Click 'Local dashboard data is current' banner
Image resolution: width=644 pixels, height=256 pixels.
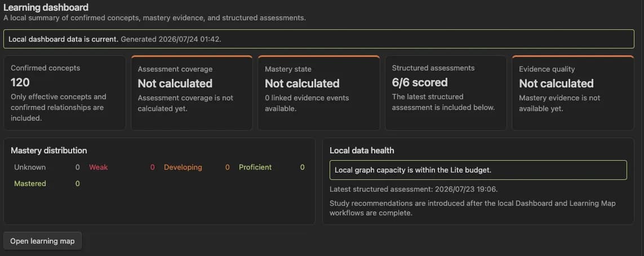pyautogui.click(x=319, y=39)
